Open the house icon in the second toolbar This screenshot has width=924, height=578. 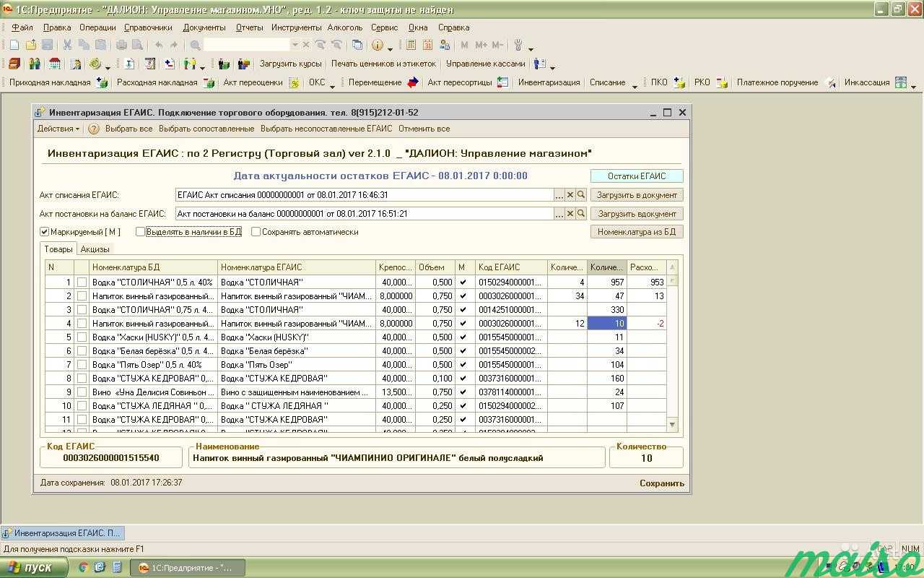click(55, 64)
